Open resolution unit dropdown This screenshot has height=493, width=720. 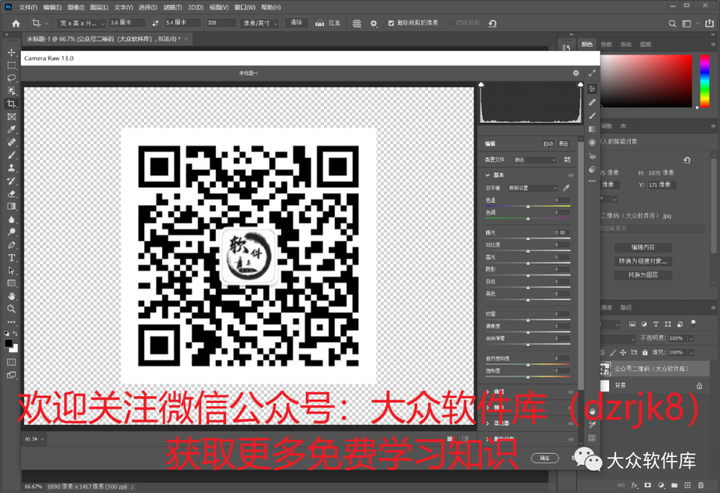[259, 23]
